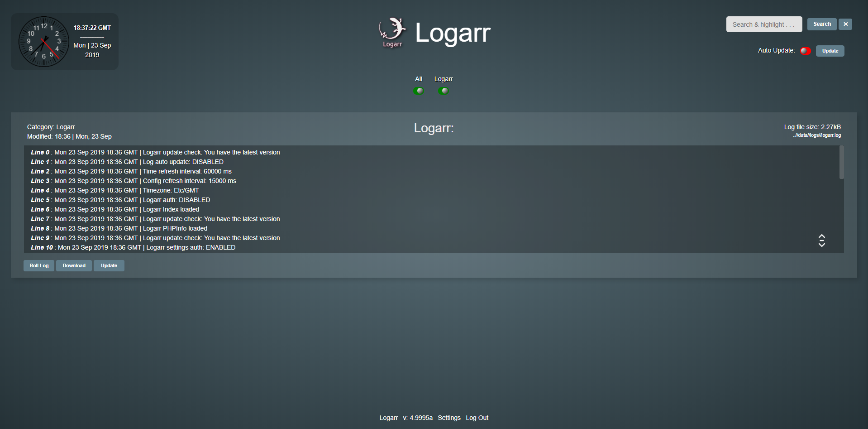Click the Update button beside Auto Update
Screen dimensions: 868x429
(830, 51)
